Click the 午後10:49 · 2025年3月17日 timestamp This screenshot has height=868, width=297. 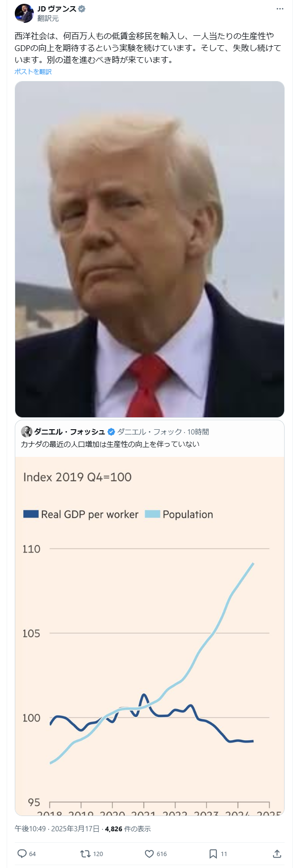(x=57, y=829)
